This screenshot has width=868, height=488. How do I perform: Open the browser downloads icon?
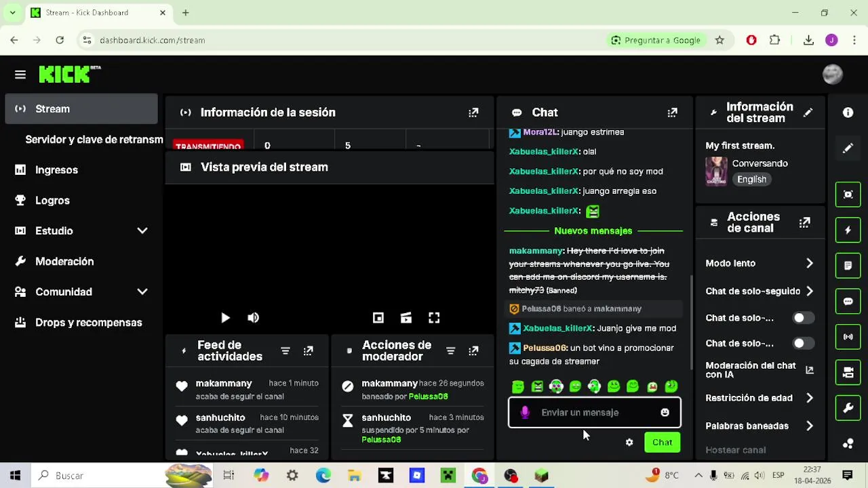808,40
